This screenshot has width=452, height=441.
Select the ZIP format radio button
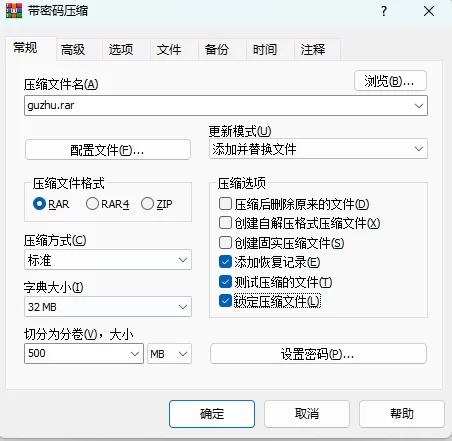pos(147,204)
